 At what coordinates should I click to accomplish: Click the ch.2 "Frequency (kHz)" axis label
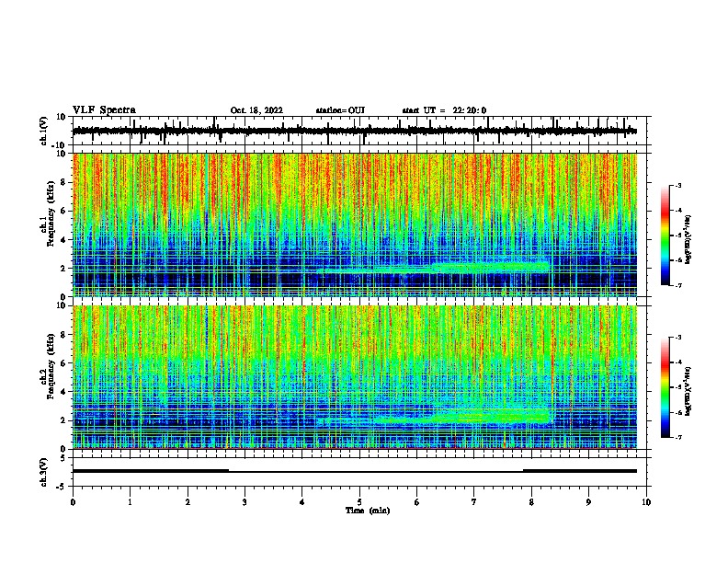point(51,366)
